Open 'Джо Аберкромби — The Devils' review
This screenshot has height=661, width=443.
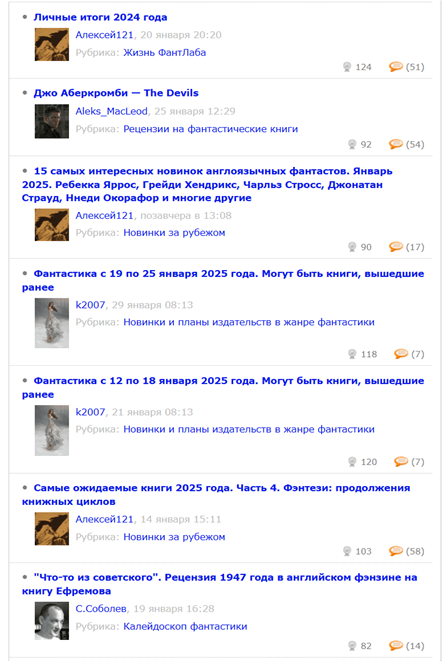pos(116,93)
